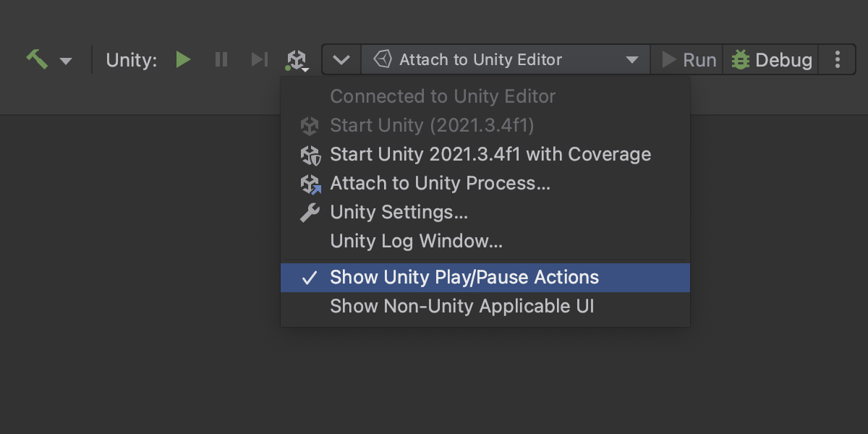Open the build dropdown arrow beside hammer
Image resolution: width=868 pixels, height=434 pixels.
[x=66, y=61]
